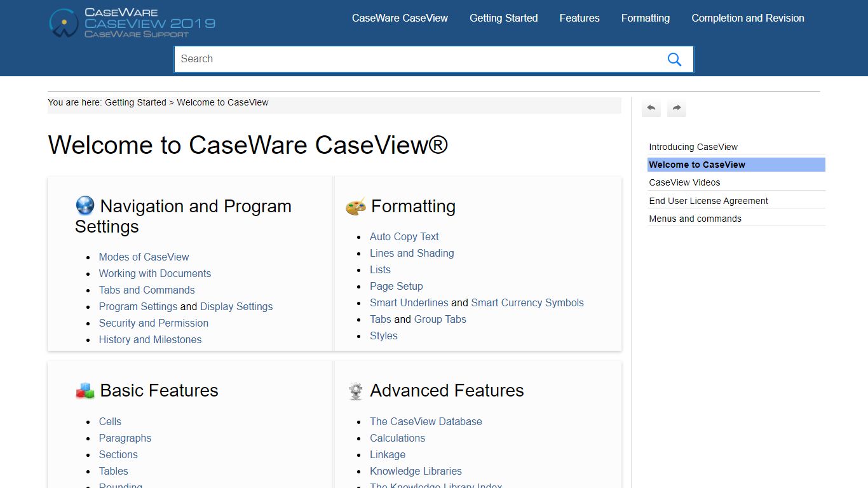Image resolution: width=868 pixels, height=488 pixels.
Task: Go to next topic arrow
Action: [x=677, y=108]
